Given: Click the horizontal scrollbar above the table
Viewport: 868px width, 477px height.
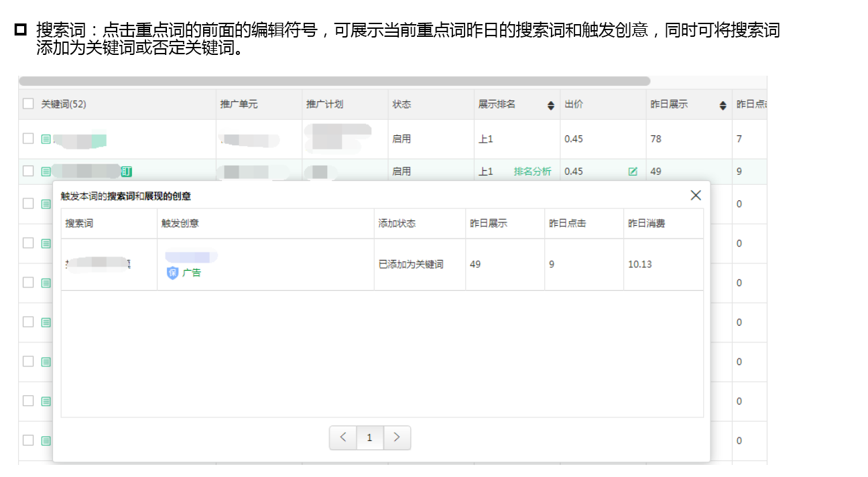Looking at the screenshot, I should tap(334, 81).
